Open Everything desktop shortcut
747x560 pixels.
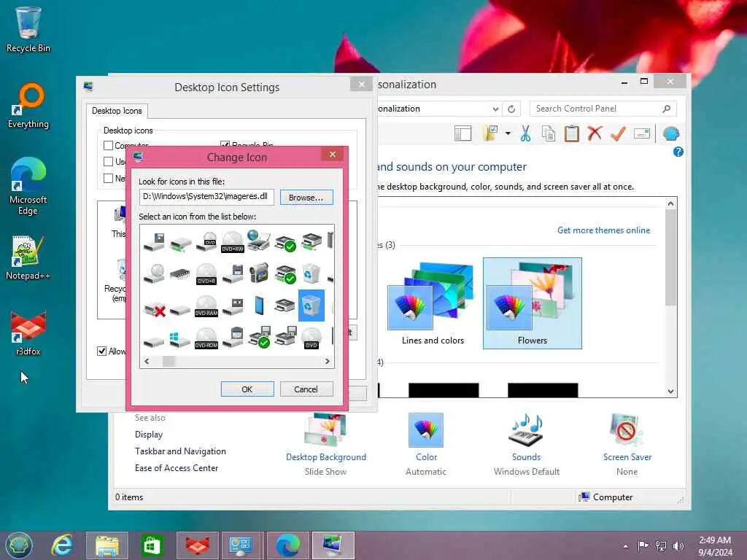point(28,106)
